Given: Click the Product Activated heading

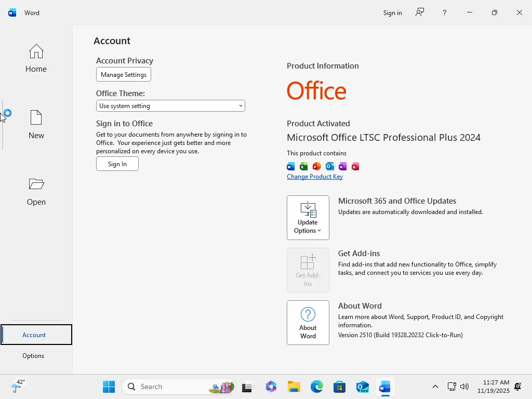Looking at the screenshot, I should (x=318, y=124).
